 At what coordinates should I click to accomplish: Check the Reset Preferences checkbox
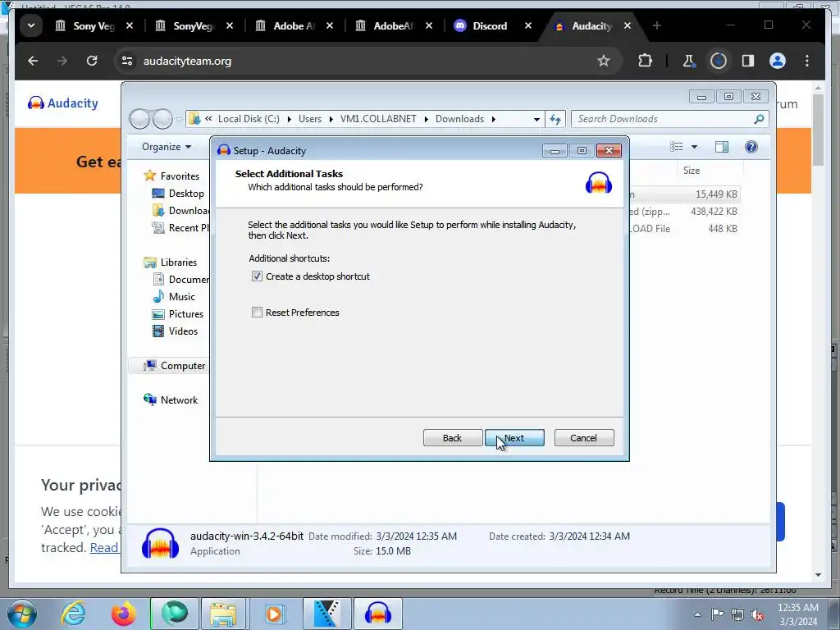click(x=257, y=313)
